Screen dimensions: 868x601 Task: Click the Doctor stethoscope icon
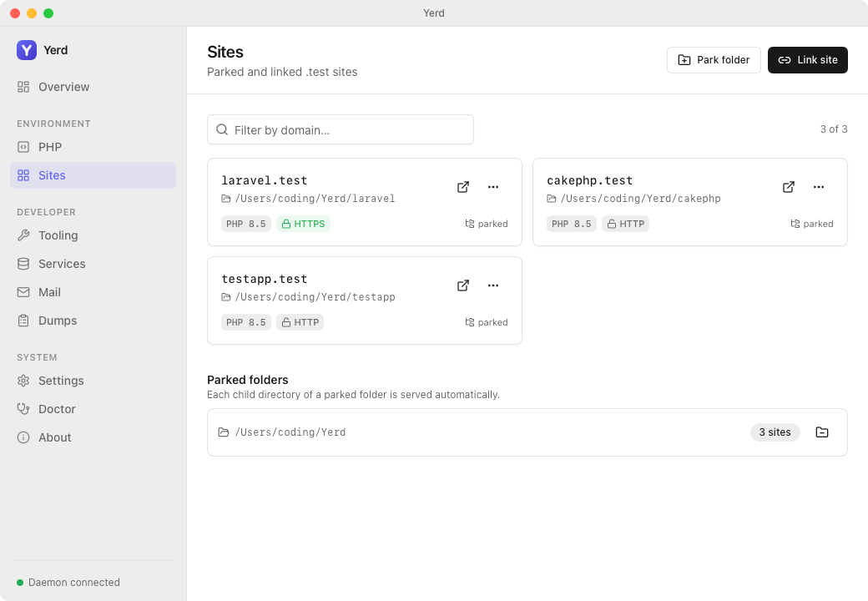[x=23, y=409]
